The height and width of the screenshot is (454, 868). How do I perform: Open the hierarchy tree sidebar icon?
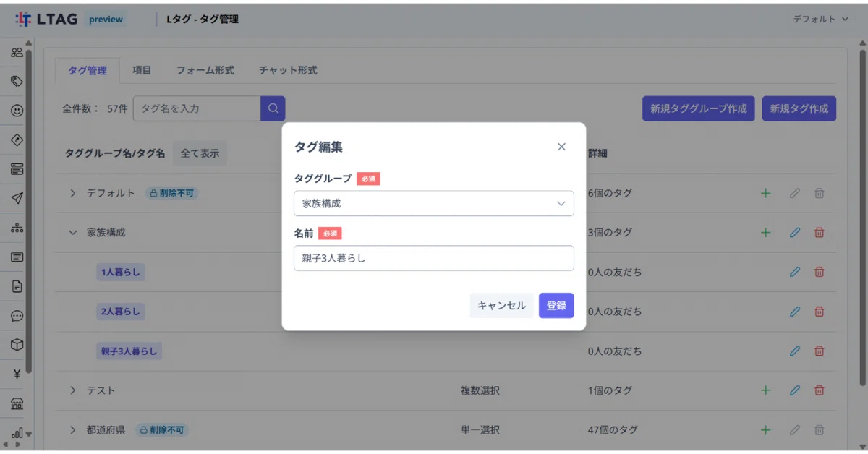point(17,228)
